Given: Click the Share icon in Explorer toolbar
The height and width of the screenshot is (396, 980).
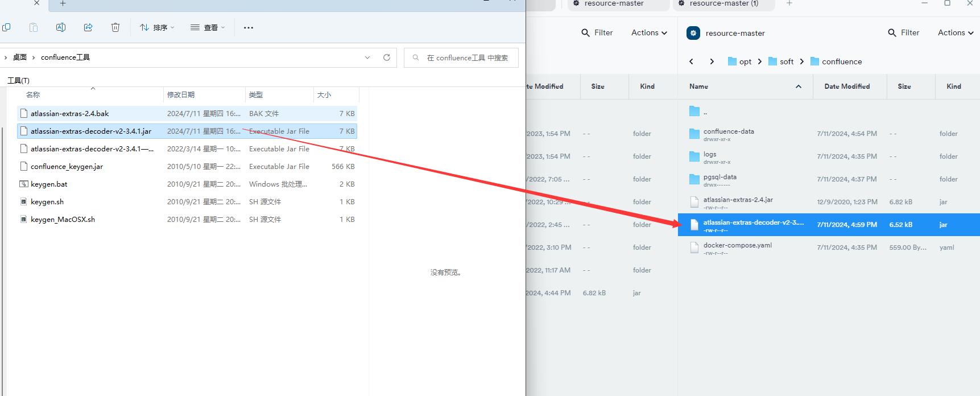Looking at the screenshot, I should pos(88,27).
